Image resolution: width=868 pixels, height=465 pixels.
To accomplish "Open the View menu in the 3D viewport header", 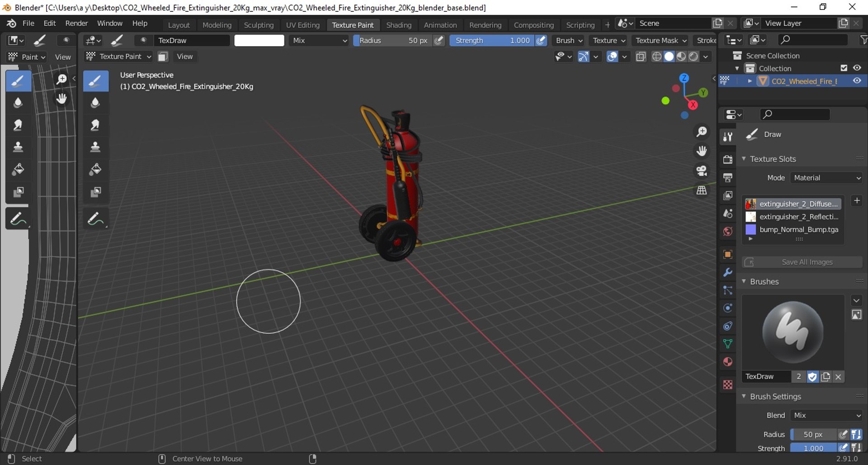I will (184, 57).
